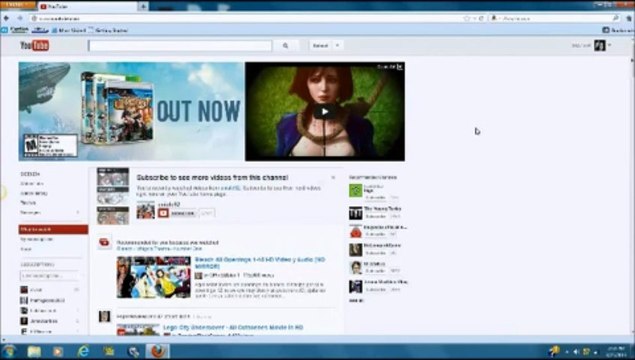Viewport: 635px width, 360px height.
Task: Play the BioShock ad video
Action: click(325, 111)
